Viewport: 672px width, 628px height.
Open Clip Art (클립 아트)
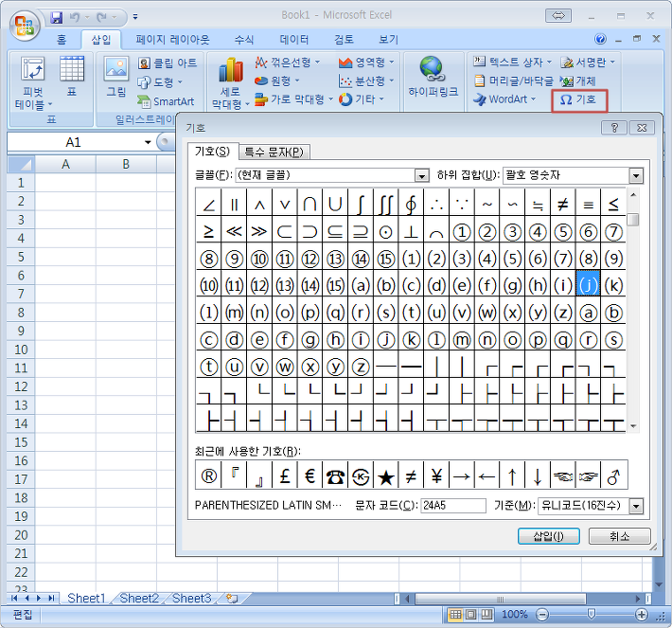168,63
